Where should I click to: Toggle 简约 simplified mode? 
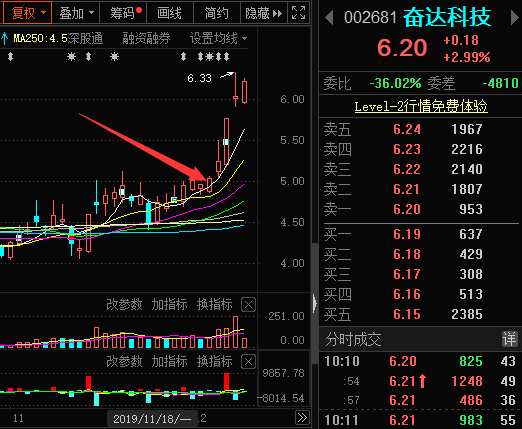pyautogui.click(x=217, y=13)
